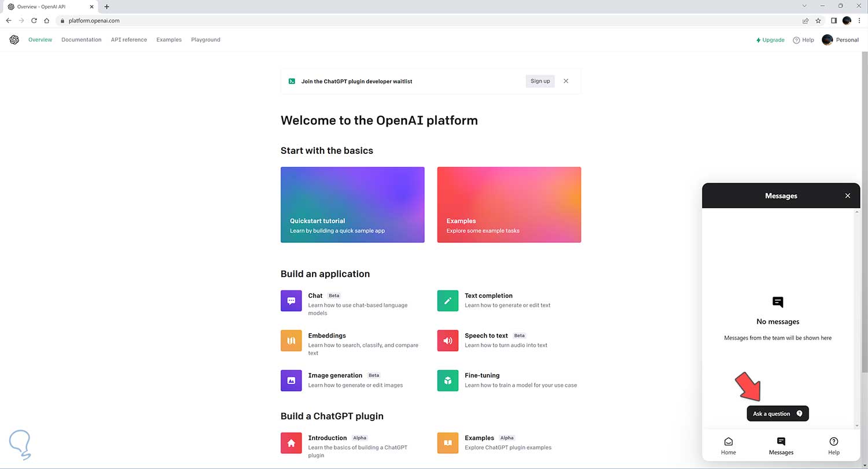Screen dimensions: 868x469
Task: Open the Examples gradient card
Action: pyautogui.click(x=509, y=205)
